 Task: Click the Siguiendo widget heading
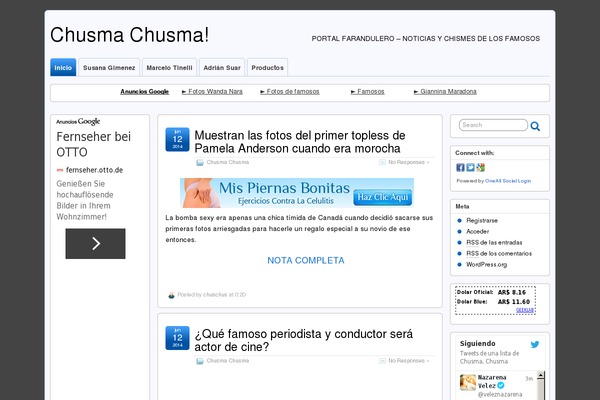478,343
